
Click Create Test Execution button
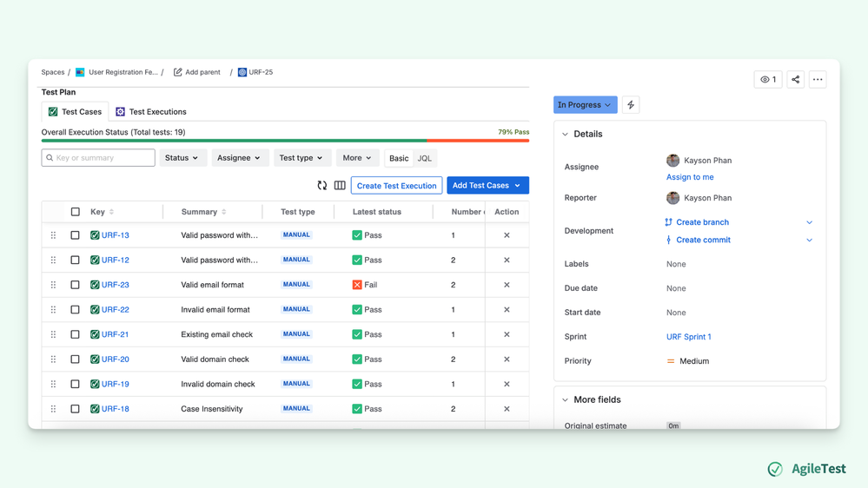(396, 185)
